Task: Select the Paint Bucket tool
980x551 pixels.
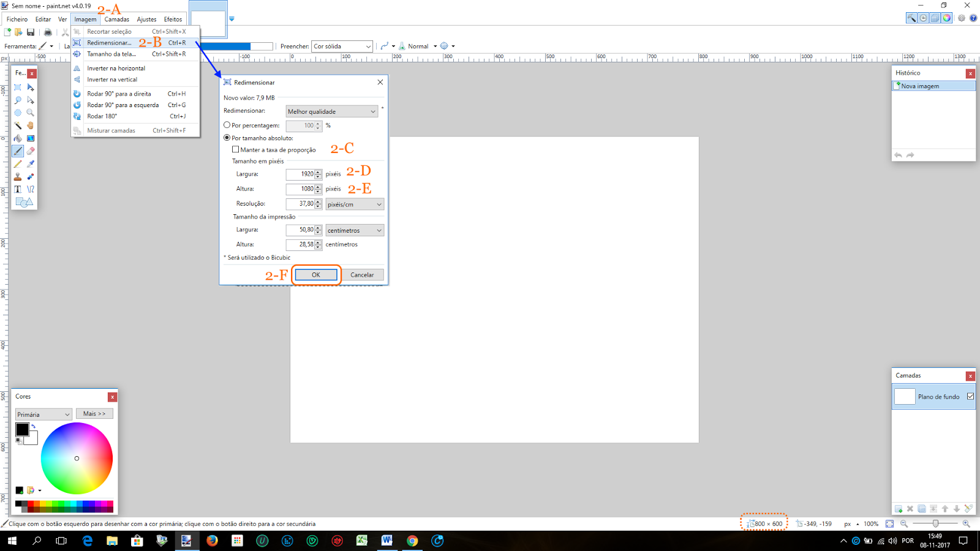Action: click(18, 138)
